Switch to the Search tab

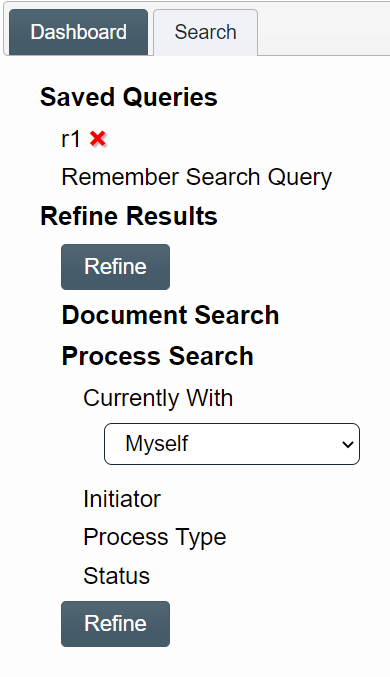pyautogui.click(x=206, y=32)
